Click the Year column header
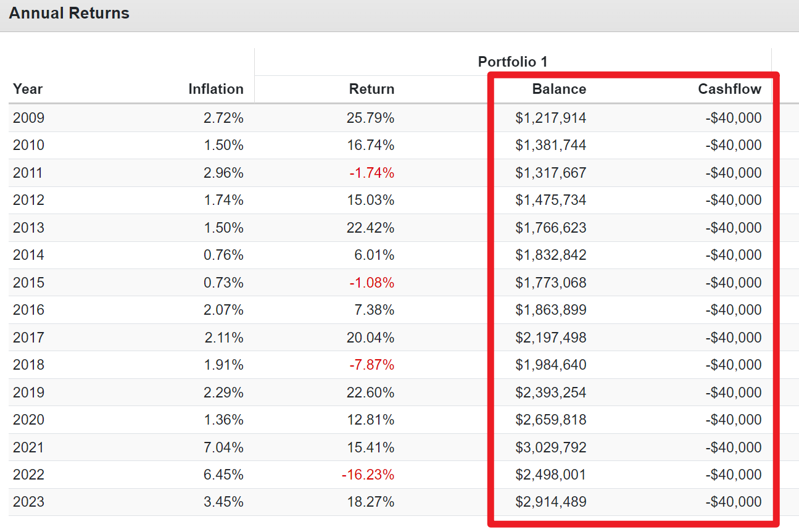This screenshot has width=799, height=532. pos(28,89)
